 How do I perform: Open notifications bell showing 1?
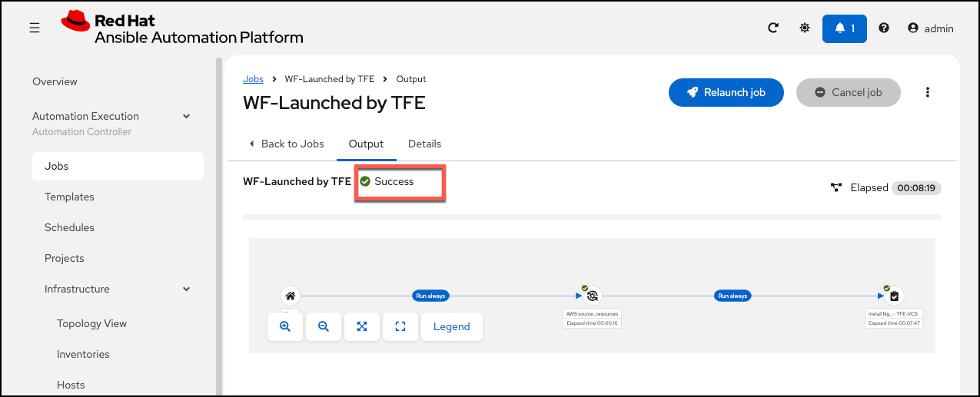[x=845, y=28]
